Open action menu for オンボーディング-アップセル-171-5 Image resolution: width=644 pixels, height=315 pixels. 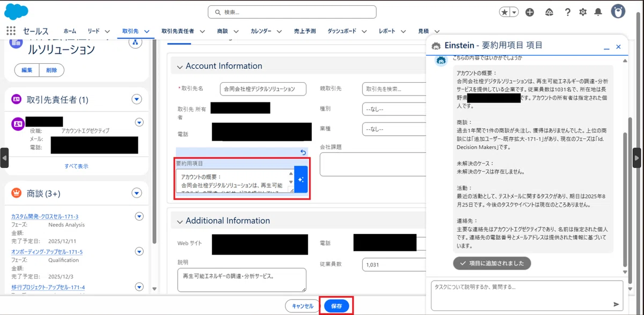click(x=140, y=252)
